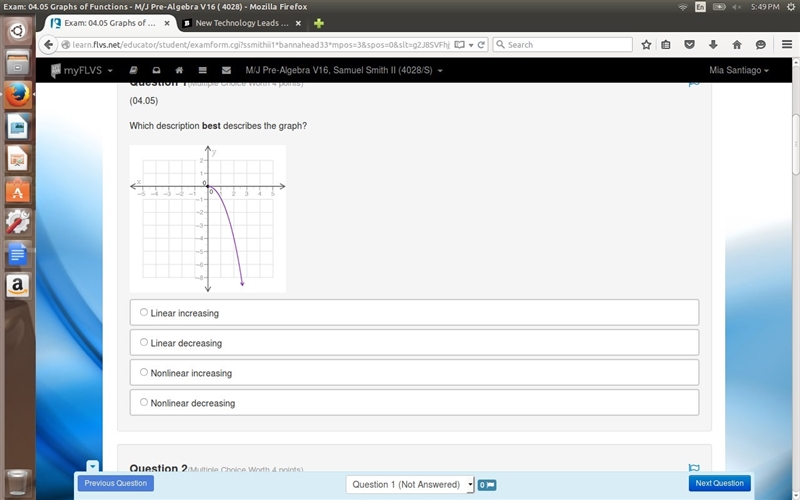Close the Exam 04.05 Graphs tab

click(x=167, y=23)
